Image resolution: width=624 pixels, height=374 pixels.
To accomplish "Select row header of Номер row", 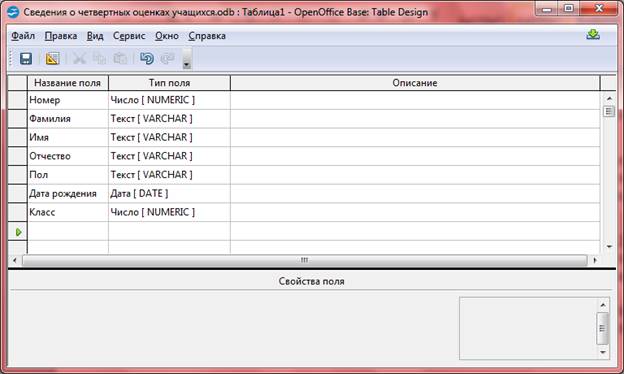I will click(18, 100).
